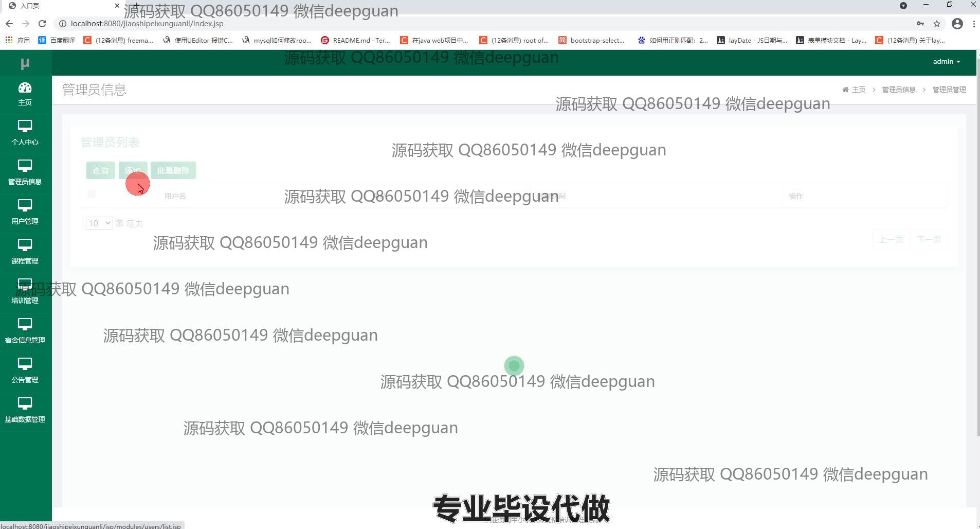Select 培训管理 from the sidebar
Viewport: 980px width, 529px height.
click(x=25, y=291)
